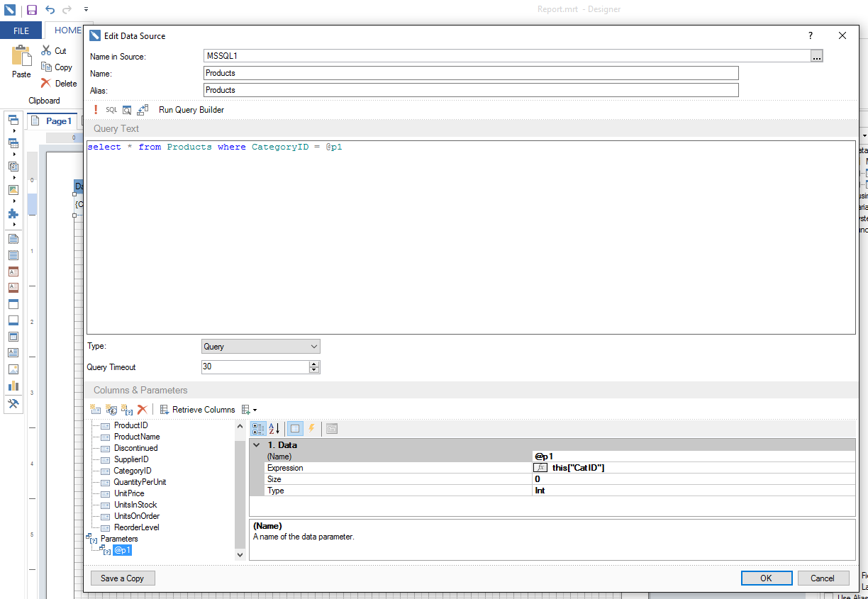Select the puzzle-piece components toolbox icon

click(13, 213)
